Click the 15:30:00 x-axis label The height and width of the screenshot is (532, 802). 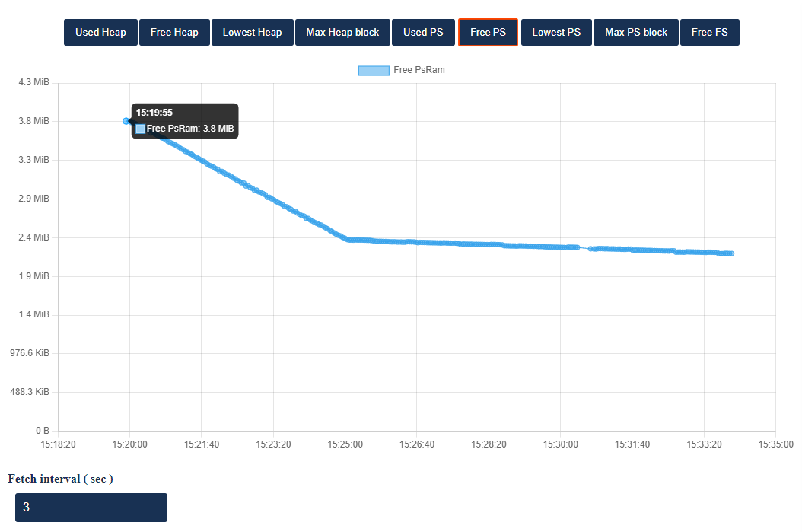pos(561,444)
